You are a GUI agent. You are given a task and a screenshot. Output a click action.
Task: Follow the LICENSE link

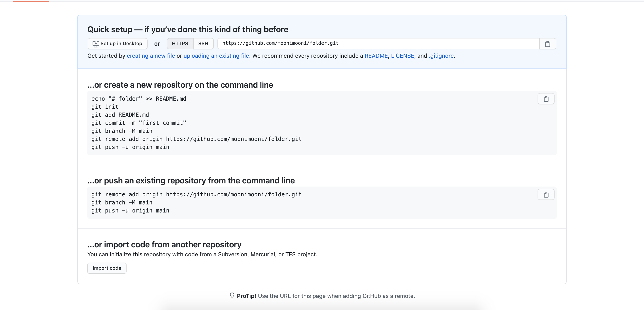(x=402, y=56)
